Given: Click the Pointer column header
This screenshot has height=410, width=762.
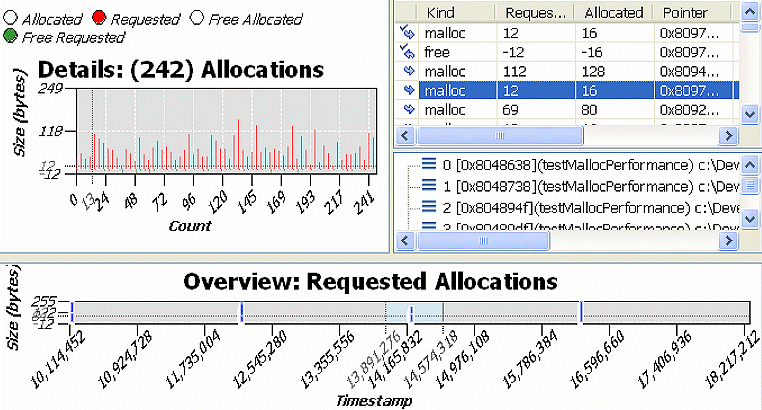Looking at the screenshot, I should [690, 13].
